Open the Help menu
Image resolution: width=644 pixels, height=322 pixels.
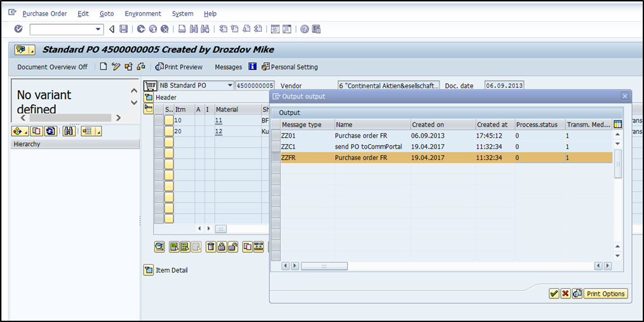[x=210, y=13]
